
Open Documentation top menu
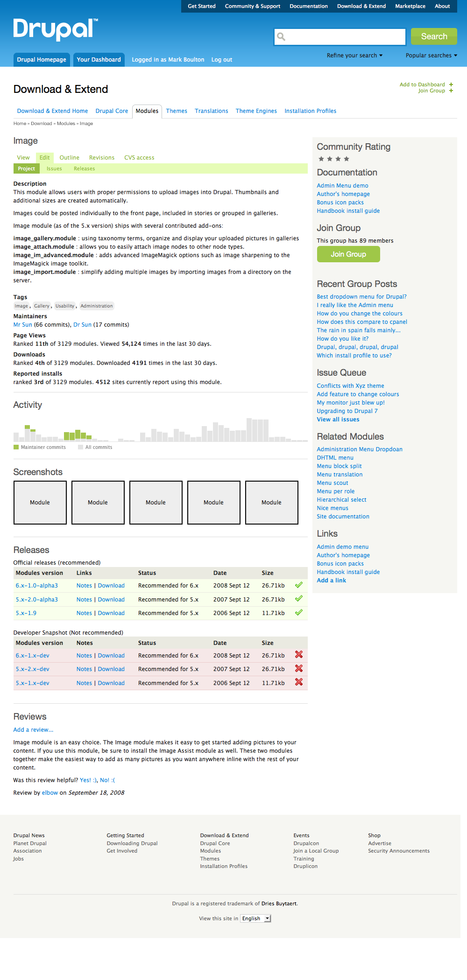[x=309, y=6]
